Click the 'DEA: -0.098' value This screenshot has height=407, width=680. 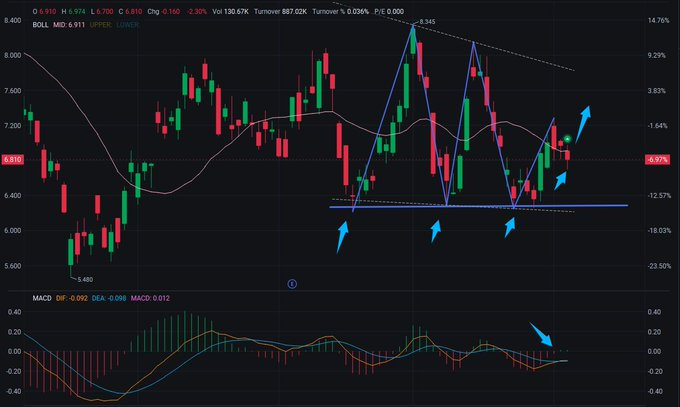[x=109, y=298]
